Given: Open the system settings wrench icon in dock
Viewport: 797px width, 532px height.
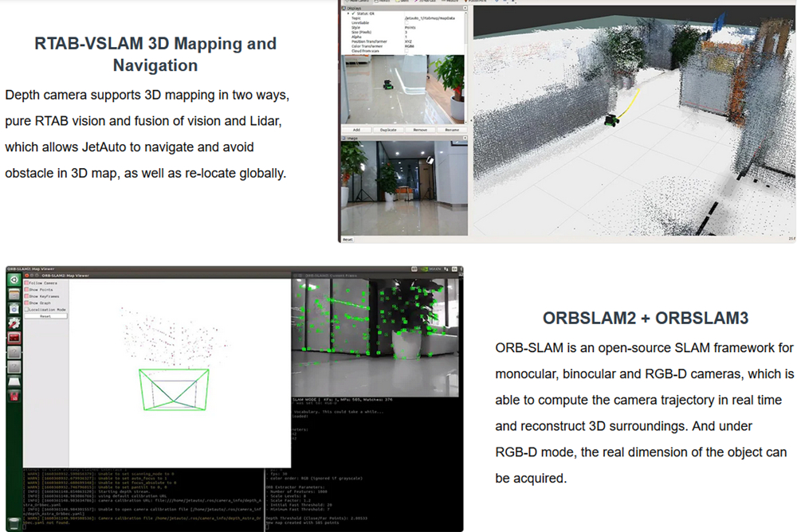Looking at the screenshot, I should pos(14,324).
